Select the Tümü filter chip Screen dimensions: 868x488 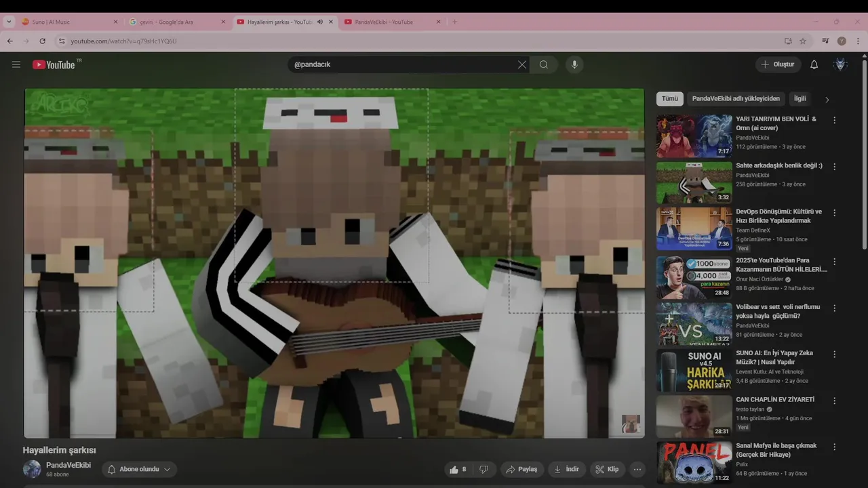point(670,98)
